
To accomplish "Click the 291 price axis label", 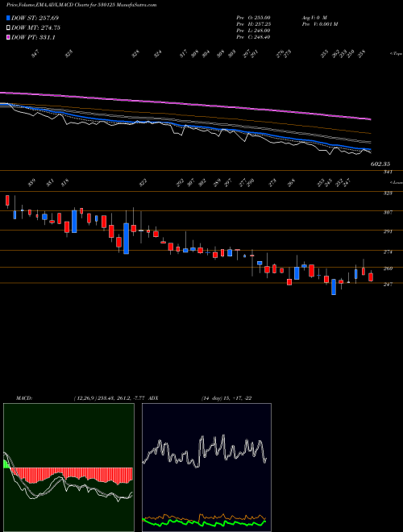I will pos(388,231).
